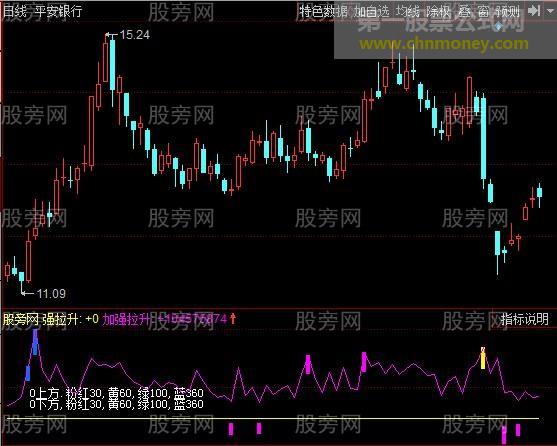557x446 pixels.
Task: Click the 强拉升 indicator value label
Action: pos(71,319)
